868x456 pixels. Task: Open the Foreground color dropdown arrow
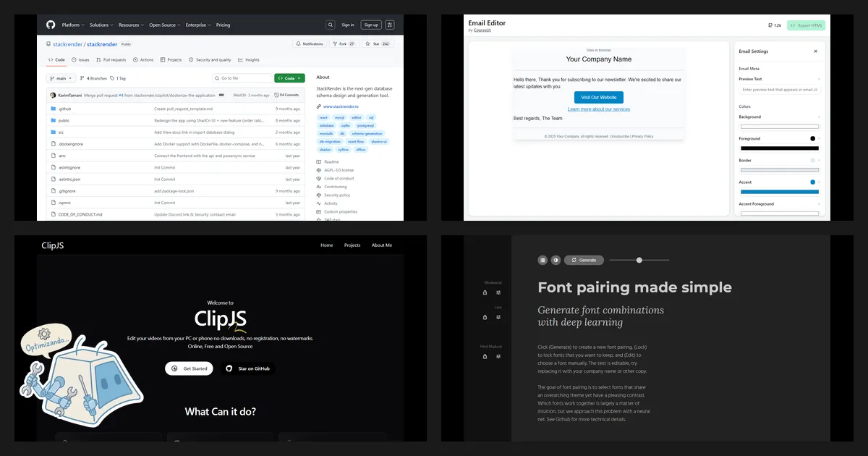pos(819,138)
